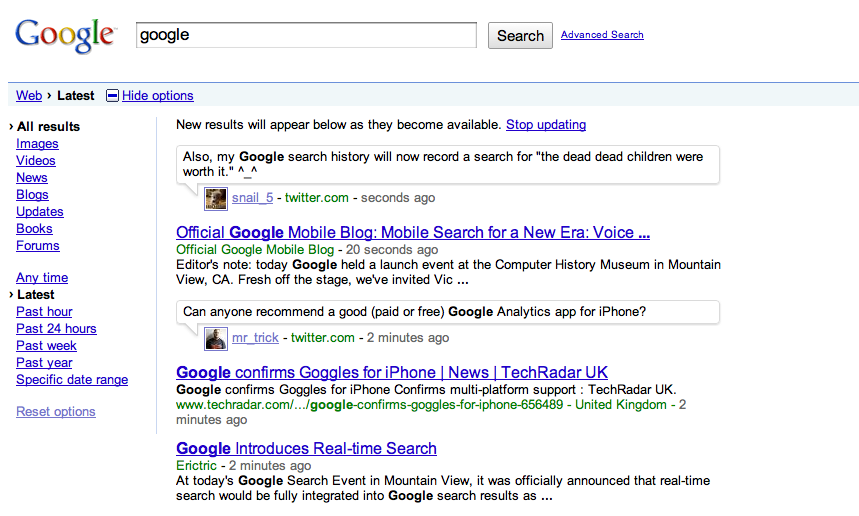Open the snail_5 username link
The image size is (859, 516).
coord(252,198)
